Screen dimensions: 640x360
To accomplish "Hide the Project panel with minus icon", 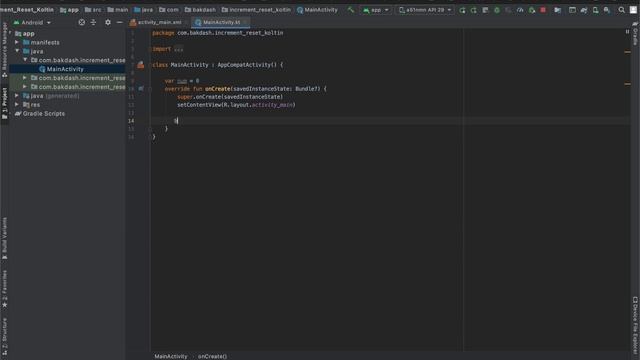I will tap(120, 22).
